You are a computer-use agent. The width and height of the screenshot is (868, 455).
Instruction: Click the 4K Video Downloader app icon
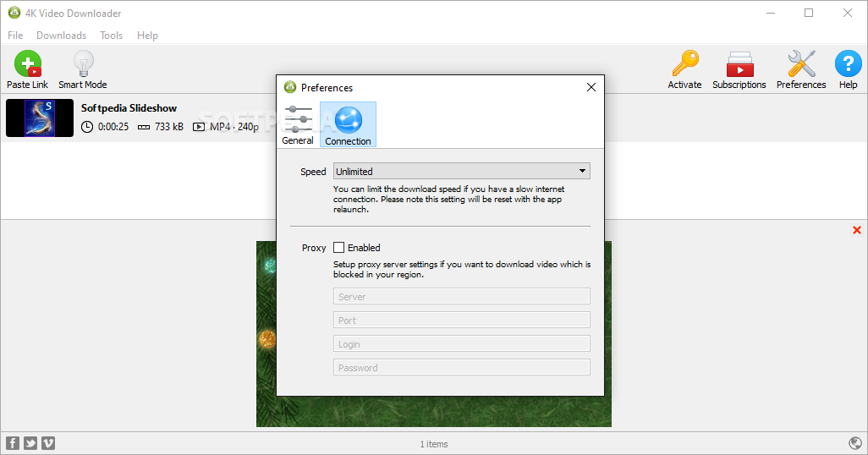click(14, 13)
